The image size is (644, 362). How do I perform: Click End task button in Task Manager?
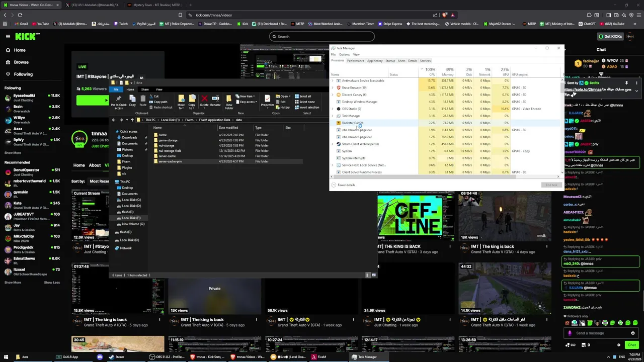(x=551, y=185)
